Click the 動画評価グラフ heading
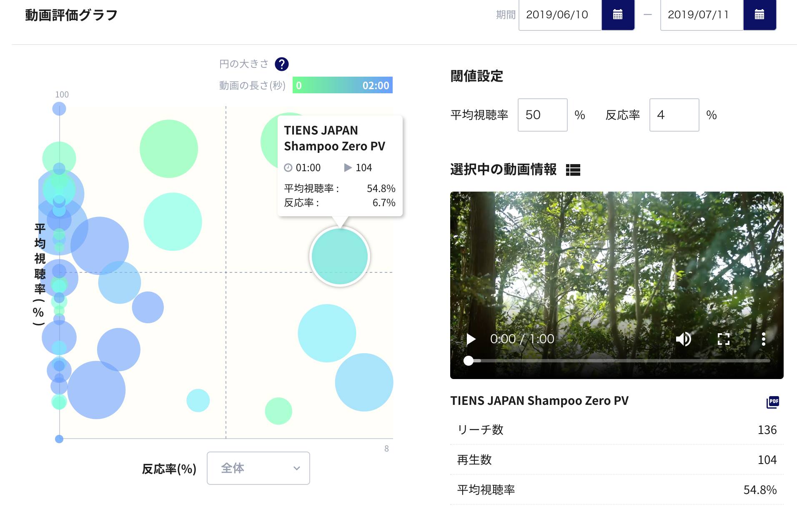This screenshot has height=509, width=812. pos(71,15)
